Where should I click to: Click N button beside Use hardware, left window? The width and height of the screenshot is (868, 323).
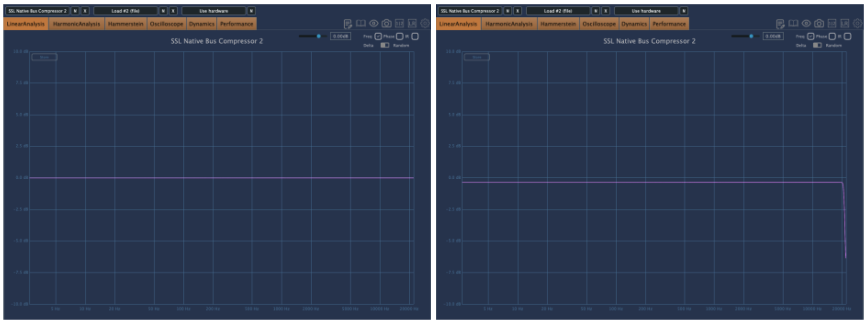pyautogui.click(x=251, y=11)
